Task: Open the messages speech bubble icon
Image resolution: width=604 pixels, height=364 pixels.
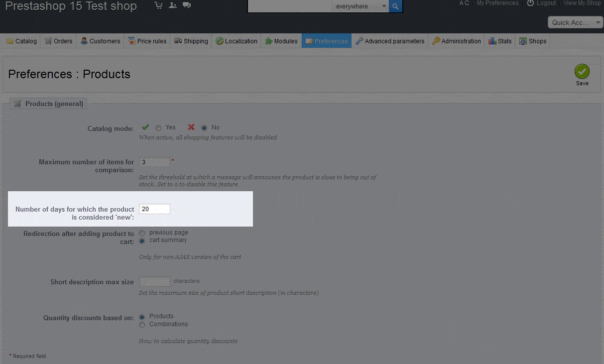Action: pyautogui.click(x=187, y=5)
